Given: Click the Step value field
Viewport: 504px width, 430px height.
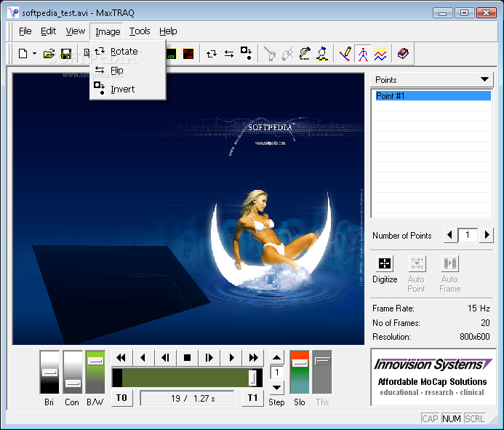Looking at the screenshot, I should [x=277, y=373].
